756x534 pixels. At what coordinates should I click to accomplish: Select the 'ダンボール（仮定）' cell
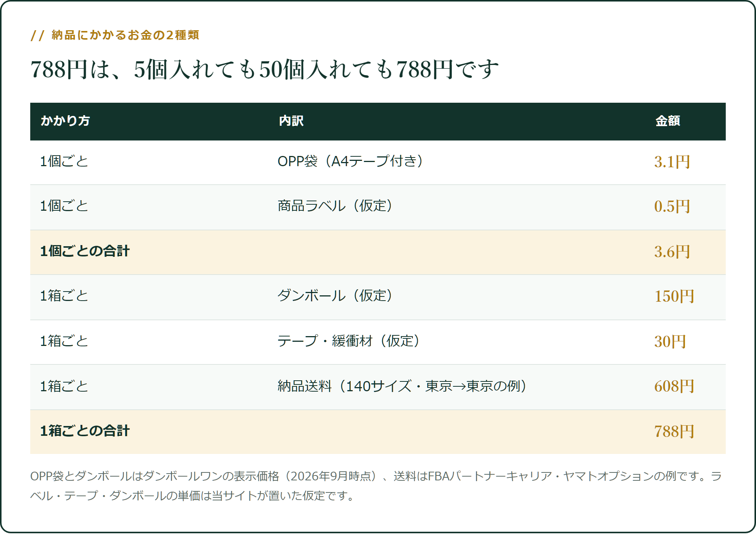click(335, 296)
